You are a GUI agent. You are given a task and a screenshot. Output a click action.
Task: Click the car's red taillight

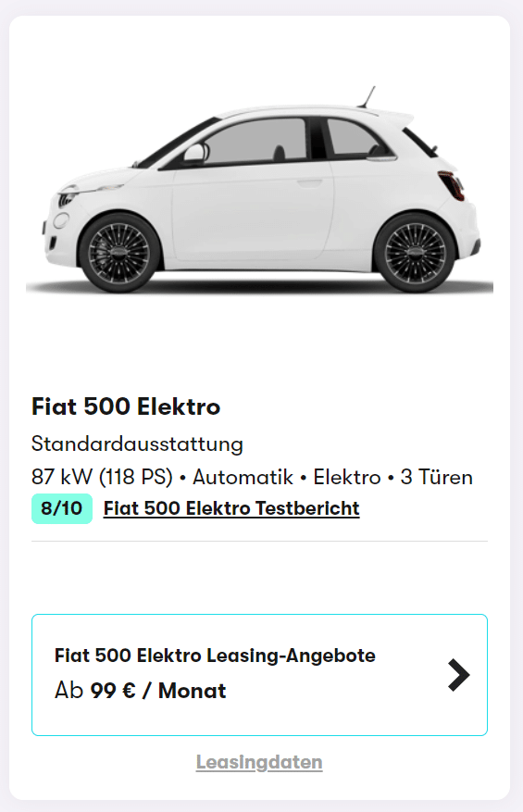pos(451,185)
